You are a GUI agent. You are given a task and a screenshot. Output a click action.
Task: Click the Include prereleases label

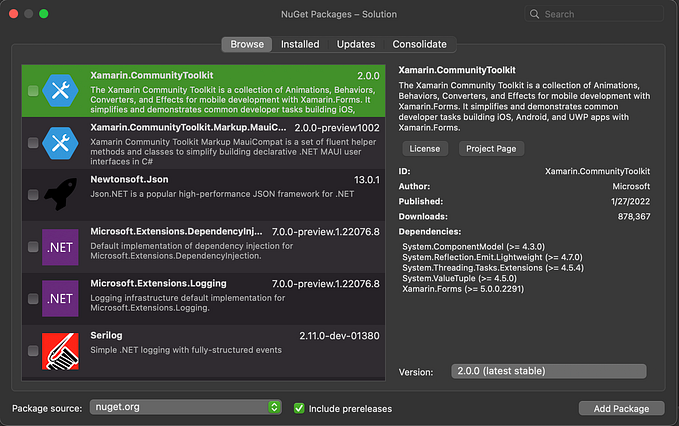[350, 409]
